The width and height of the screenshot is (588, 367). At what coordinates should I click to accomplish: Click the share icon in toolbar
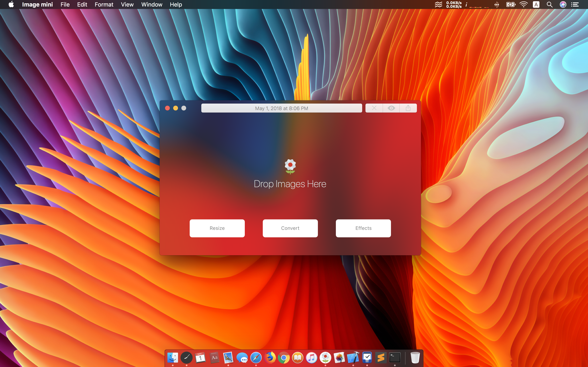(408, 108)
